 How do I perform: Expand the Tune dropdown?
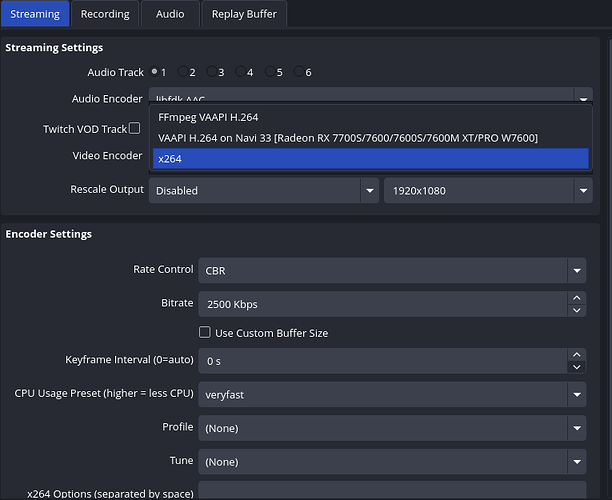pos(391,462)
